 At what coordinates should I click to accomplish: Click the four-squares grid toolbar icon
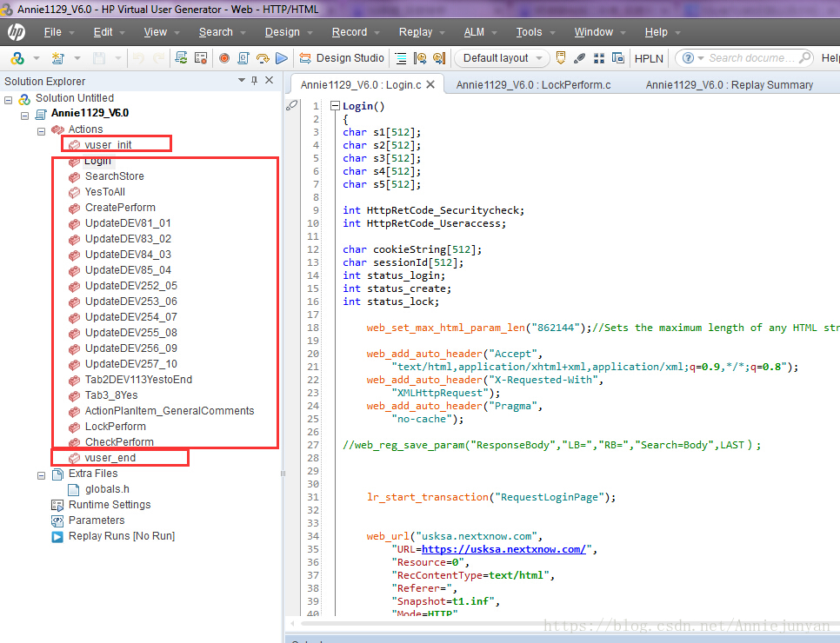pos(599,58)
